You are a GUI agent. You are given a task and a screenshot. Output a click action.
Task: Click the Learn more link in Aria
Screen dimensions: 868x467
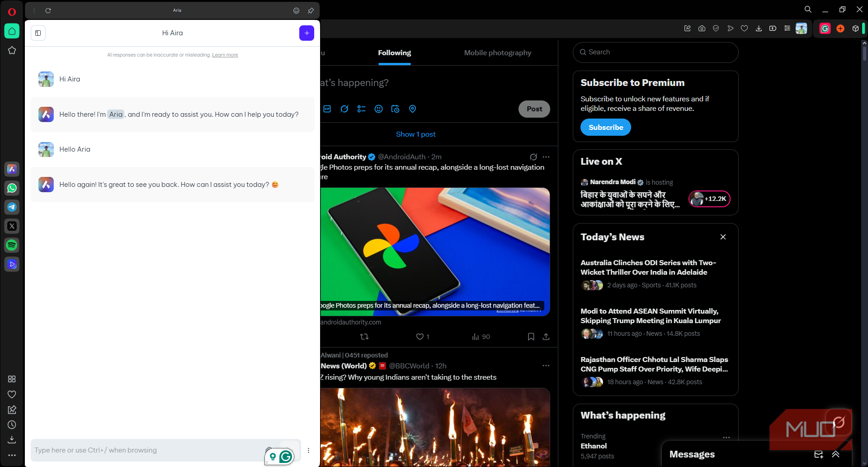tap(225, 55)
